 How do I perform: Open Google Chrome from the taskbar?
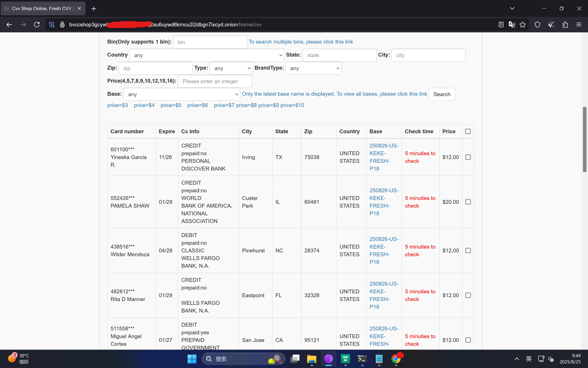[396, 359]
